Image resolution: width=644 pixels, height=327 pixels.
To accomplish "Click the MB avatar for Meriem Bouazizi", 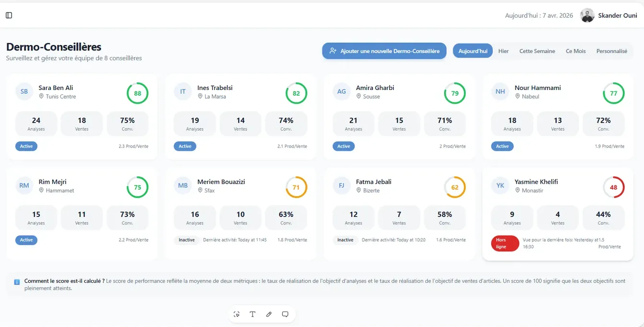I will click(183, 185).
